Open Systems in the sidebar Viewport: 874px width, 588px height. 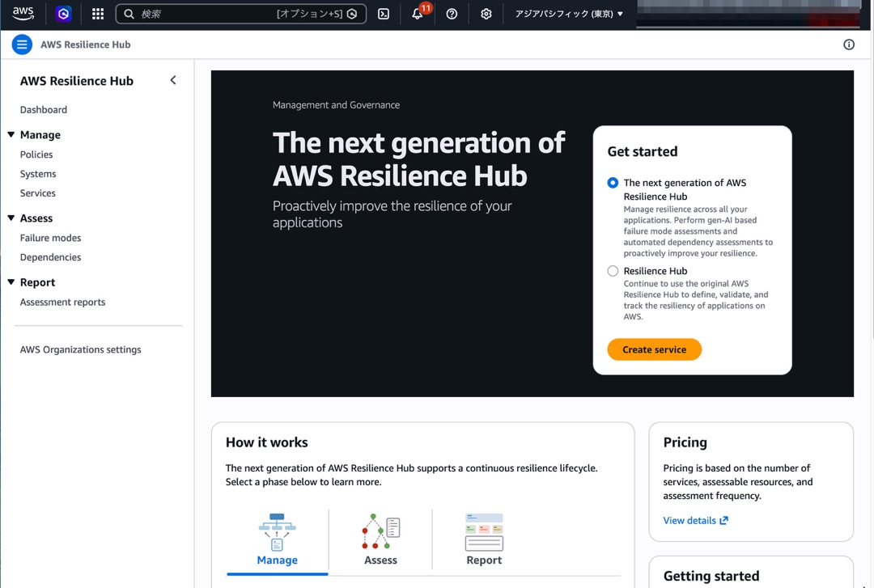pyautogui.click(x=38, y=174)
